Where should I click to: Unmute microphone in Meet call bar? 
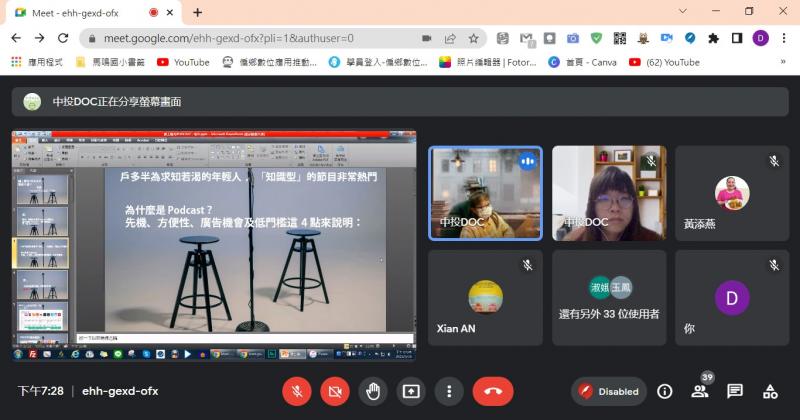tap(296, 391)
